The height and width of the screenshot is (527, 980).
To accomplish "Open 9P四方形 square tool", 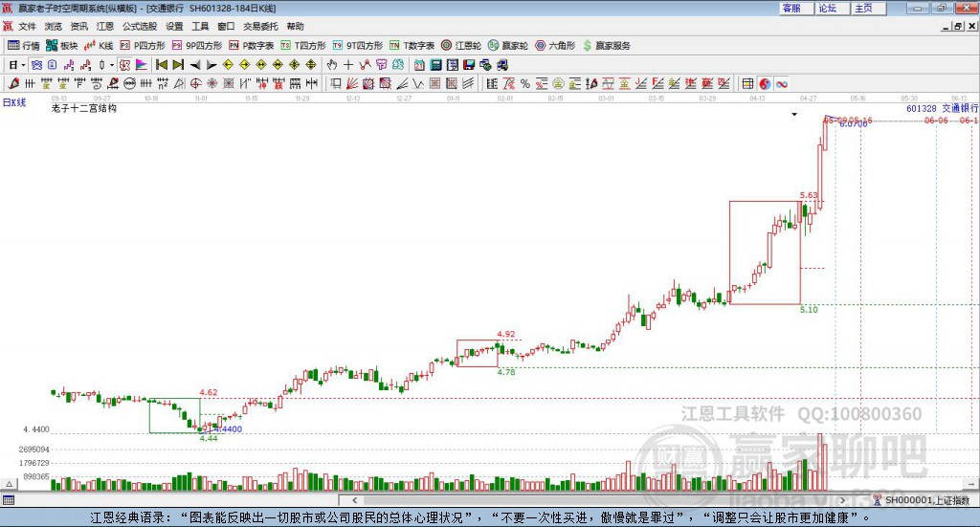I will (x=197, y=46).
